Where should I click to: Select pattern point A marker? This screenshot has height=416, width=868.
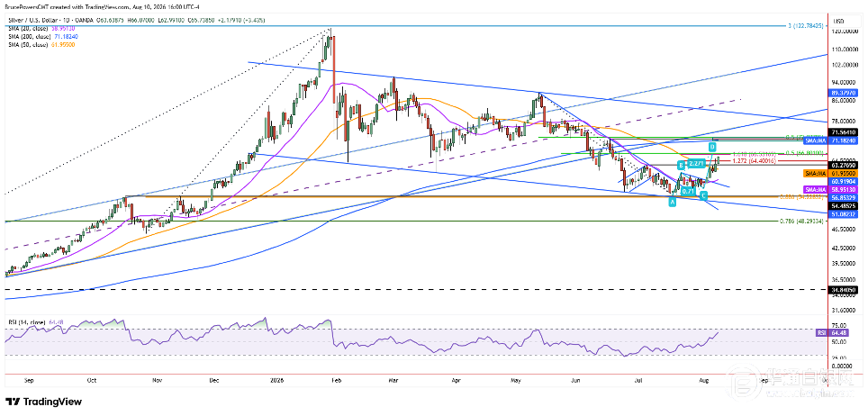[x=672, y=203]
